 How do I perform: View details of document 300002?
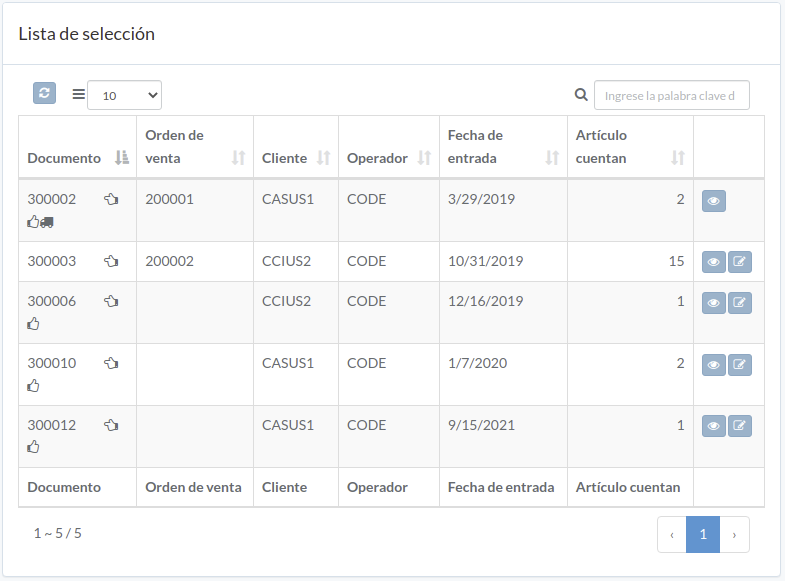[713, 201]
